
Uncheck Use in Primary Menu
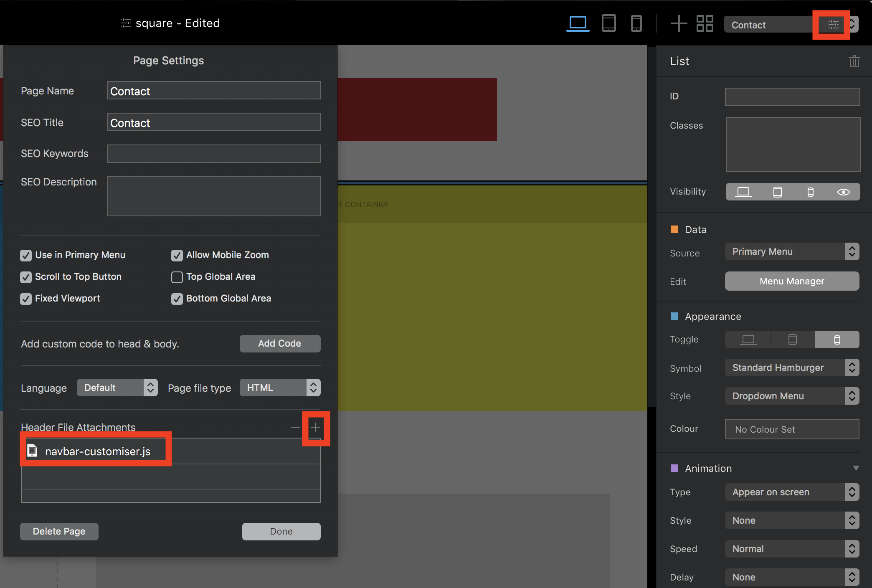pyautogui.click(x=26, y=255)
